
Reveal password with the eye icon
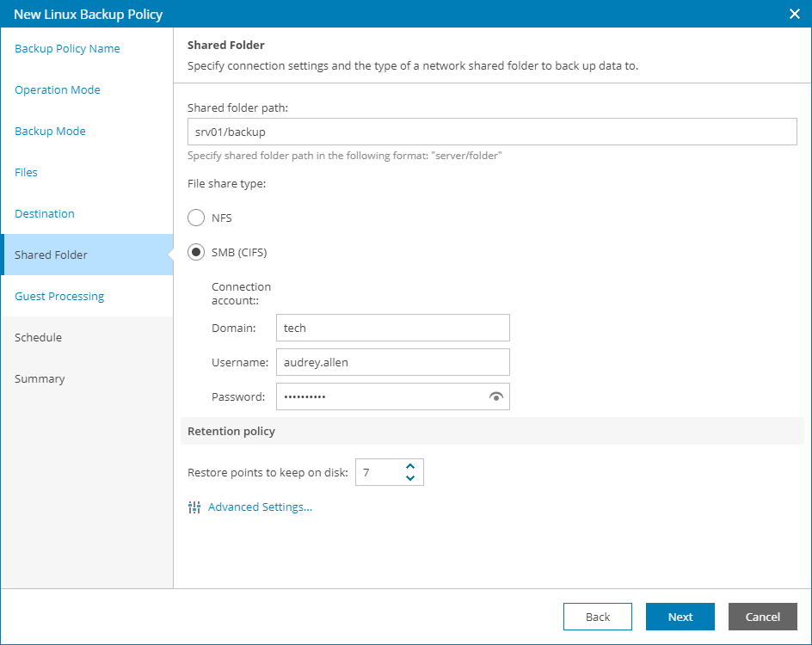coord(495,396)
